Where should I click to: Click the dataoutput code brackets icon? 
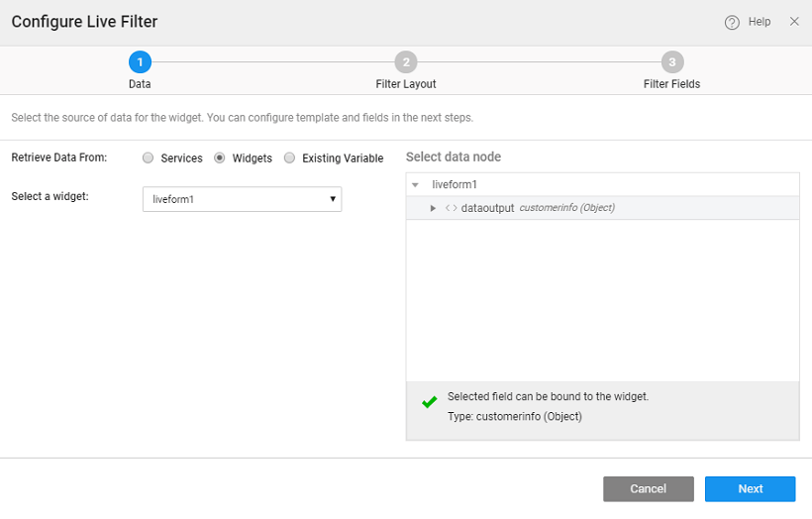tap(451, 208)
